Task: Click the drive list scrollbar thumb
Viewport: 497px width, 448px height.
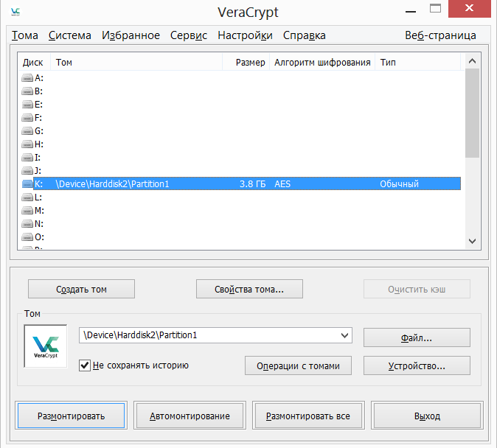Action: (472, 113)
